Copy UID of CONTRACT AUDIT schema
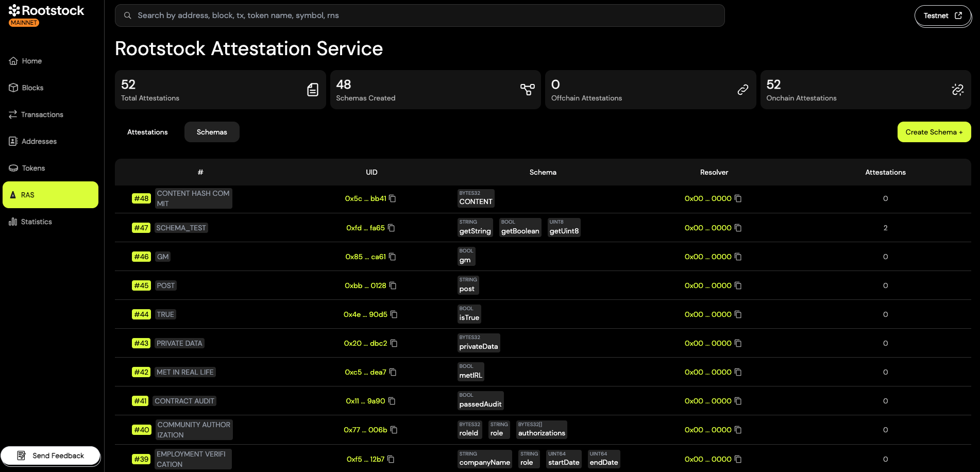The width and height of the screenshot is (980, 472). (x=392, y=401)
